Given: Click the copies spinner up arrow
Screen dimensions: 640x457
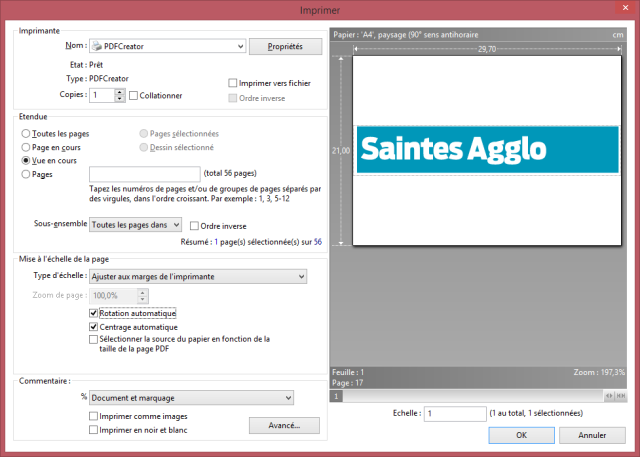Looking at the screenshot, I should [120, 92].
